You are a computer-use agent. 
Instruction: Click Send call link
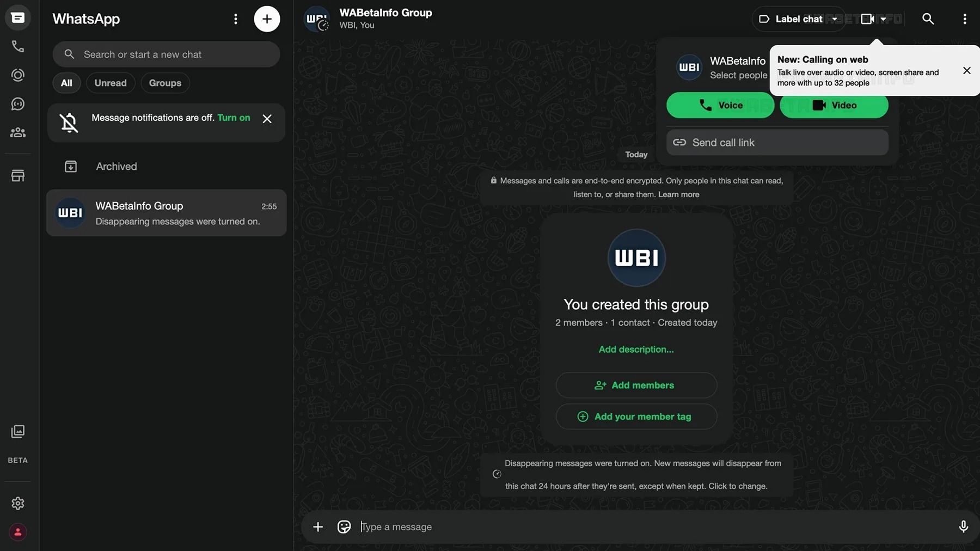[777, 143]
